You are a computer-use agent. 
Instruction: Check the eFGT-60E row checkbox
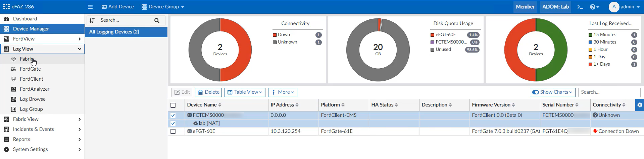point(173,131)
